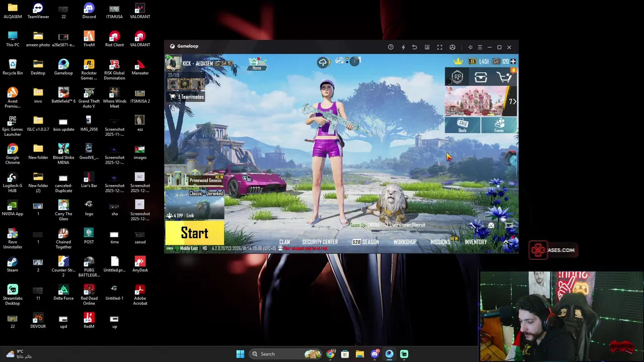Viewport: 644px width, 362px height.
Task: Select the FiveM desktop icon
Action: click(x=89, y=39)
